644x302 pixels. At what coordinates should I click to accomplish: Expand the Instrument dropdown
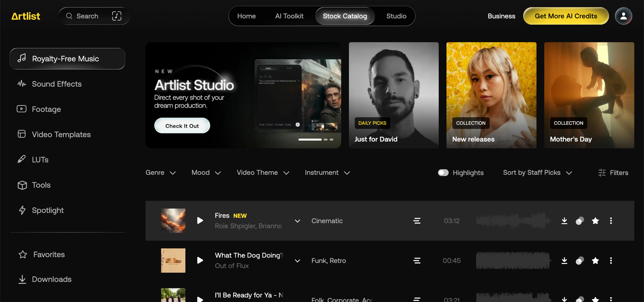click(327, 173)
